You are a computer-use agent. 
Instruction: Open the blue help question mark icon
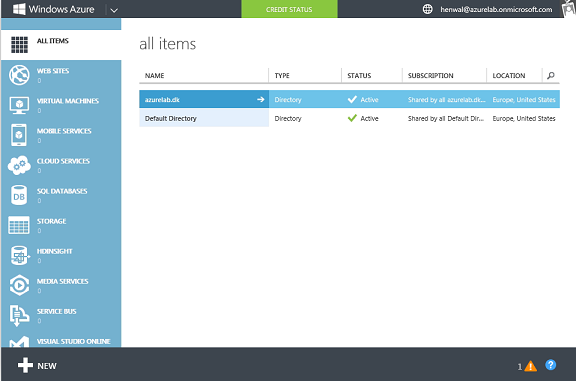pyautogui.click(x=551, y=365)
